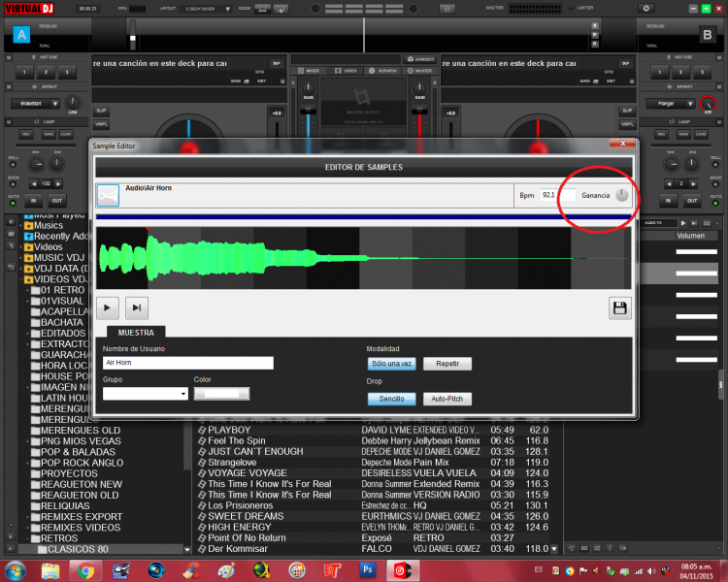728x582 pixels.
Task: Select the BACHATA folder
Action: 57,323
